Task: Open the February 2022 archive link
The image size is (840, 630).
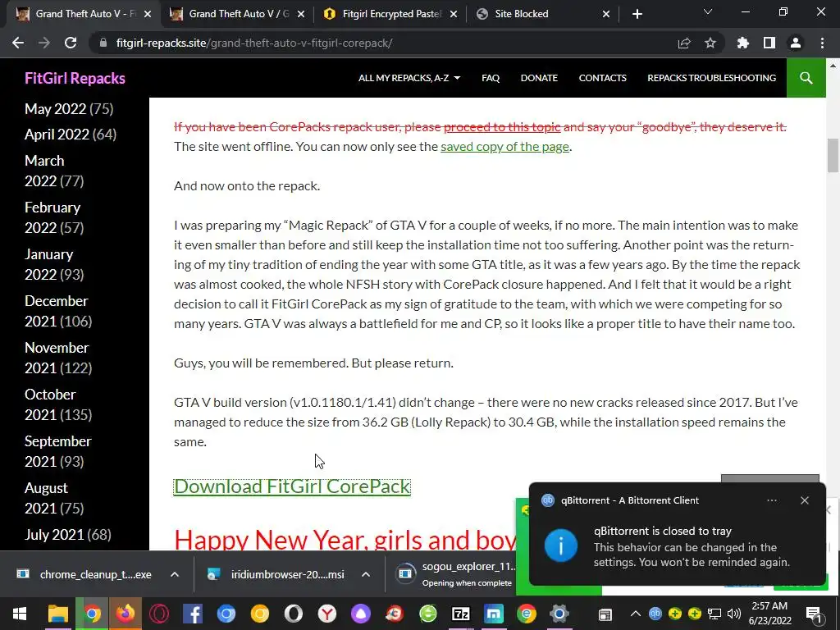Action: tap(52, 217)
